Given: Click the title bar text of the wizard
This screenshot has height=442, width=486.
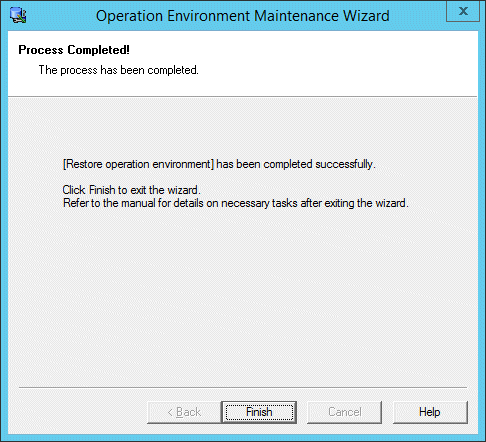Looking at the screenshot, I should click(x=243, y=16).
